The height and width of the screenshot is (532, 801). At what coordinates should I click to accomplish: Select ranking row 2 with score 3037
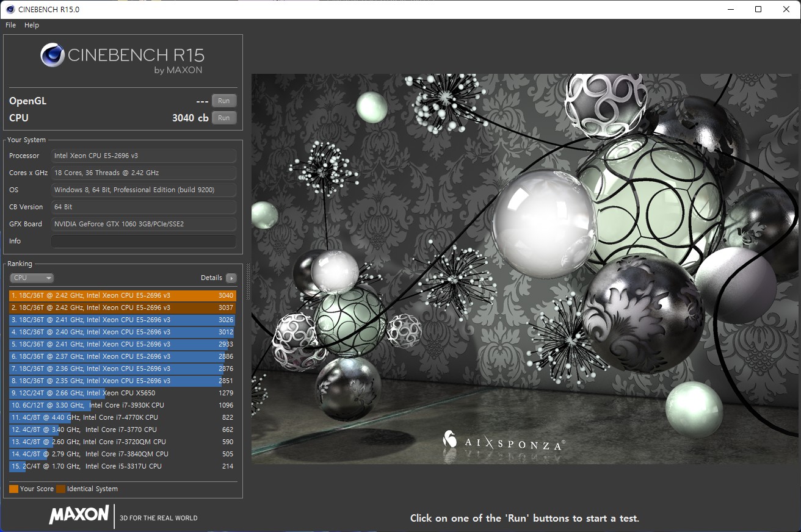click(122, 307)
